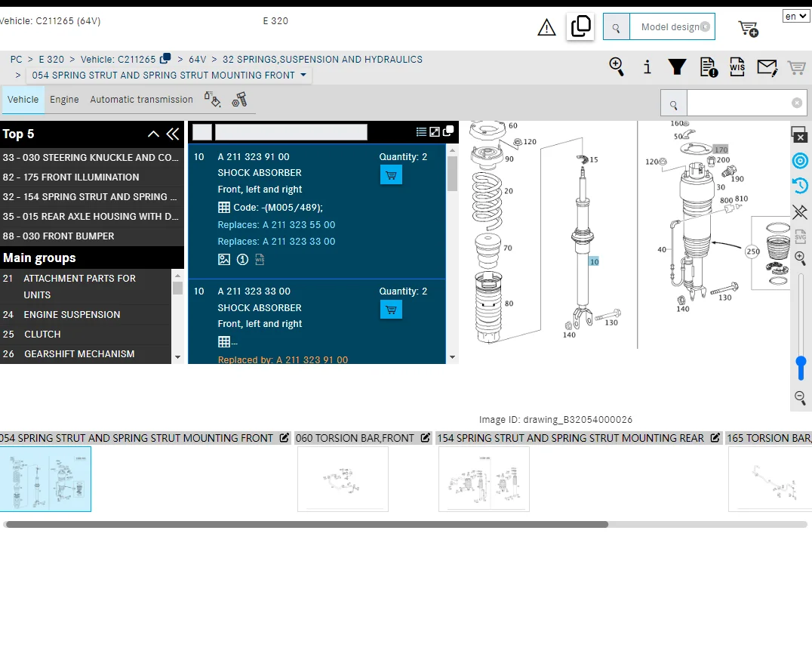
Task: Open image icon under A 211 323 91 00
Action: (x=223, y=260)
